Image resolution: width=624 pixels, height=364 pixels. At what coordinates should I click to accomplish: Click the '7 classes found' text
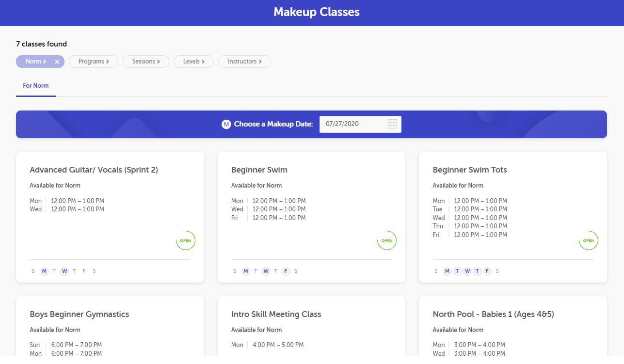[x=41, y=44]
